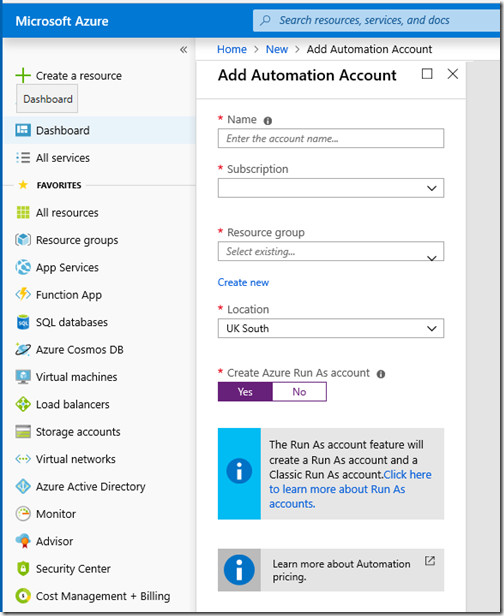Click the Dashboard tile icon in the sidebar
Viewport: 504px width, 616px height.
[x=23, y=130]
